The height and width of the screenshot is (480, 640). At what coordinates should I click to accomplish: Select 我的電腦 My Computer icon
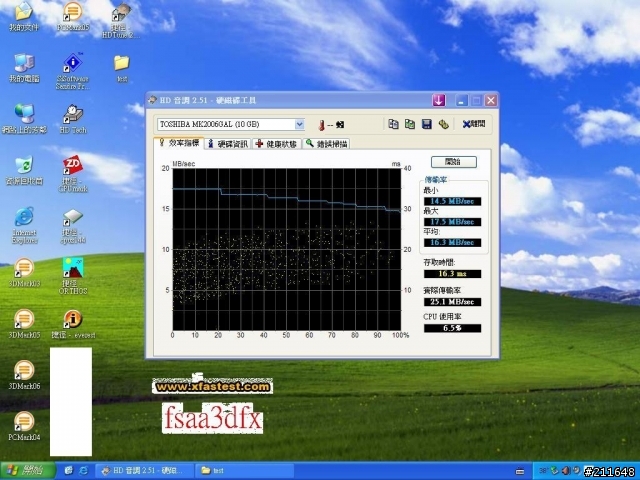(24, 69)
